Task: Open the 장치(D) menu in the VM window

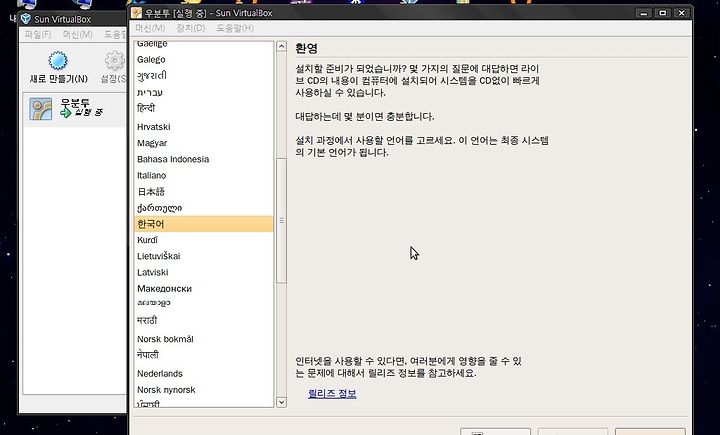Action: click(x=191, y=28)
